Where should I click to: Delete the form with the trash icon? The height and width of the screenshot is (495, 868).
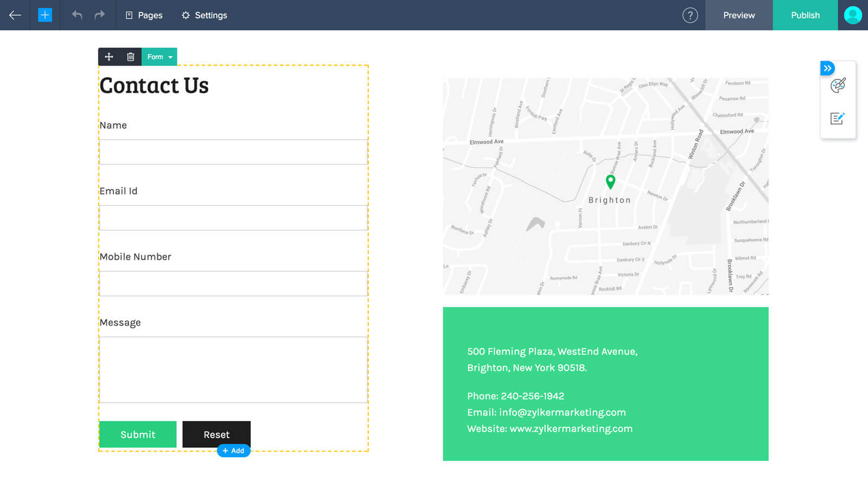(x=131, y=57)
